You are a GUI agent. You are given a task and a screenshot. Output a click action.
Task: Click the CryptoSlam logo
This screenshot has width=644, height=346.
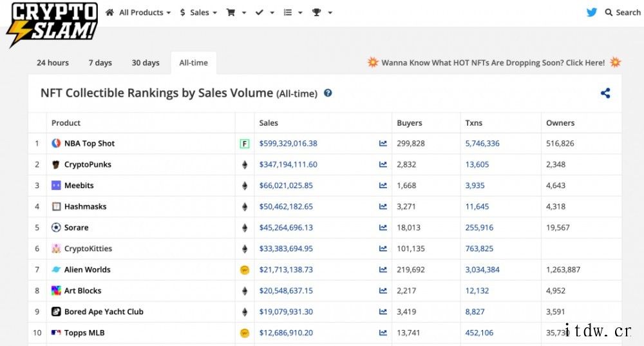pos(52,24)
